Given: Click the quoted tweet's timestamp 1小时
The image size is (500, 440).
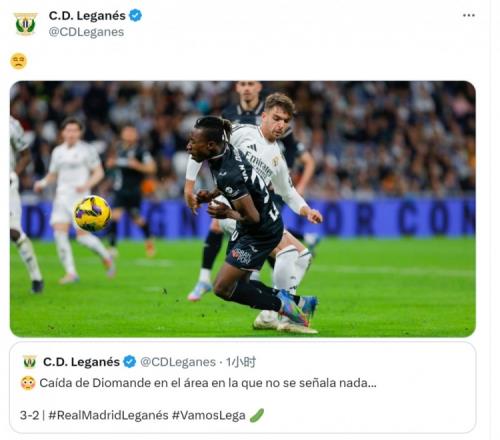Looking at the screenshot, I should tap(241, 362).
